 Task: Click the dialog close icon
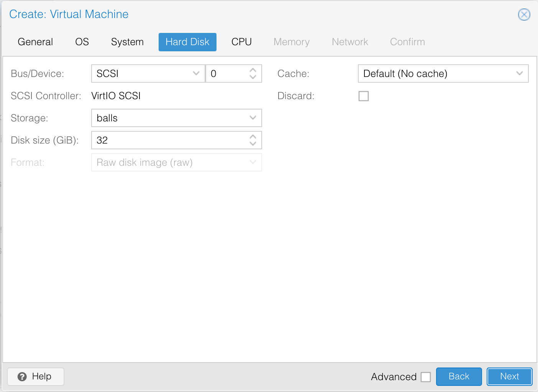pyautogui.click(x=524, y=15)
